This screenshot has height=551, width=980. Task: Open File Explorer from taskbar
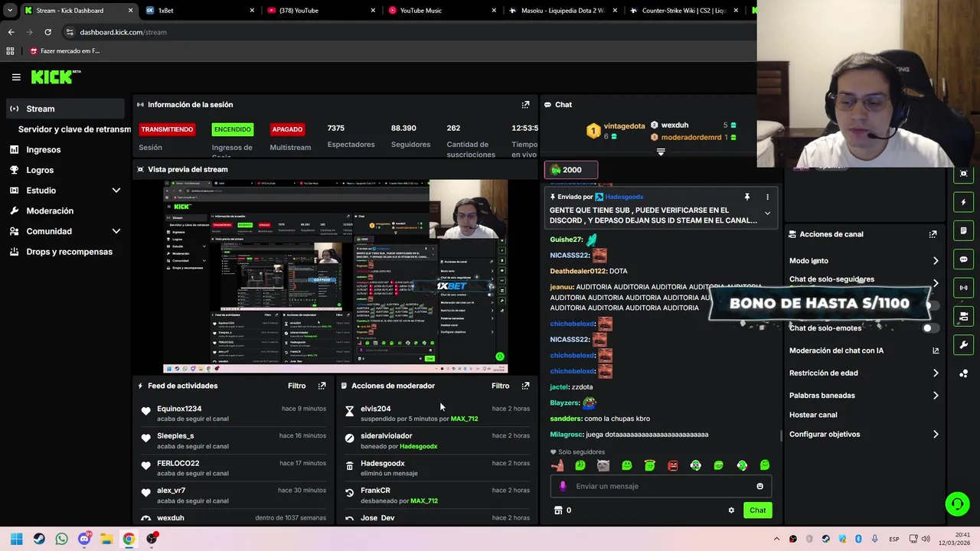(x=106, y=539)
